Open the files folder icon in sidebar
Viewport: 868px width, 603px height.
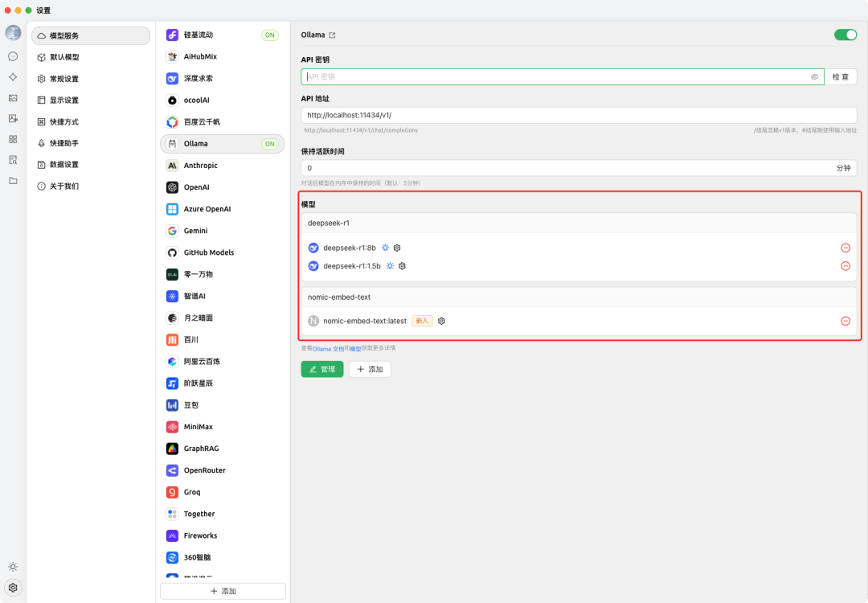pyautogui.click(x=14, y=181)
